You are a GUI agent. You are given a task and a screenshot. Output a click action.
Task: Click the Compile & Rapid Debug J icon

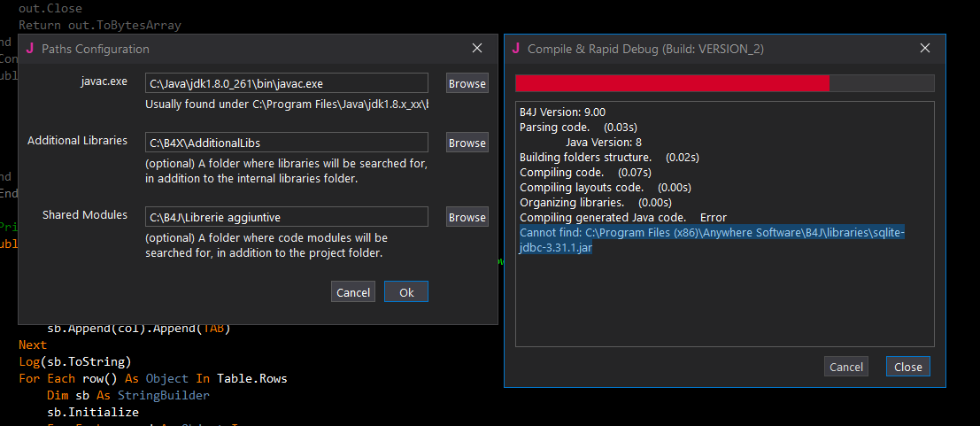(x=516, y=49)
